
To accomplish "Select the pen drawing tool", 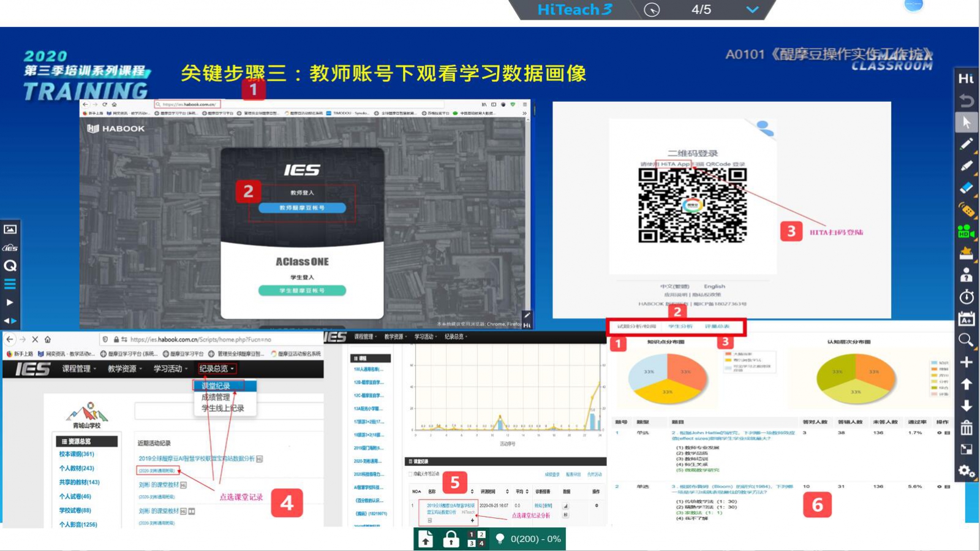I will [966, 145].
